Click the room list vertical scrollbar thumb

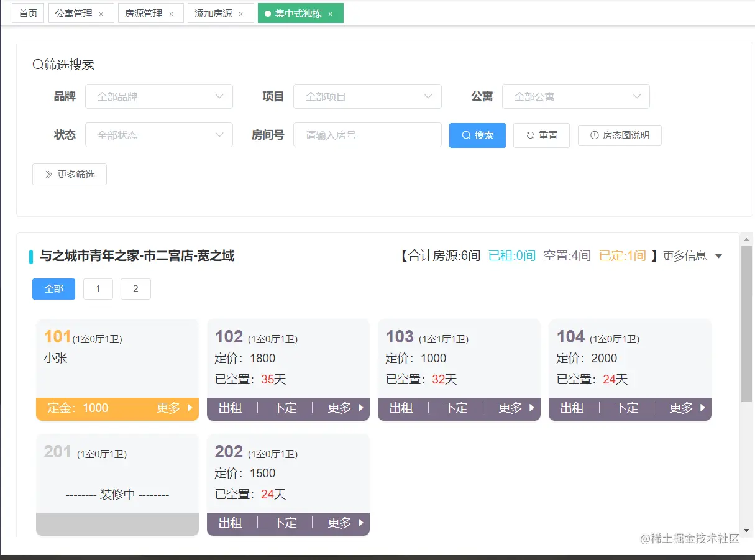pos(746,324)
